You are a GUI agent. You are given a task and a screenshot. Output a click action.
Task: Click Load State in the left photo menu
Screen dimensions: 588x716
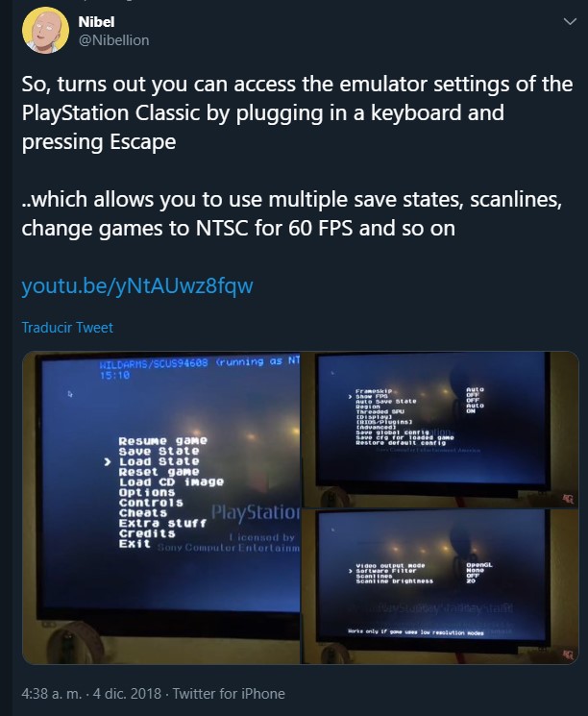[x=159, y=461]
